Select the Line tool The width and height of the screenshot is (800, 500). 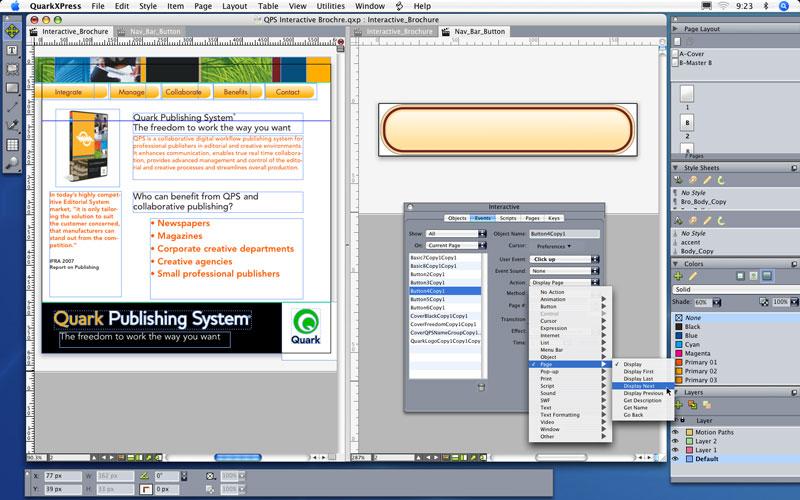[12, 107]
